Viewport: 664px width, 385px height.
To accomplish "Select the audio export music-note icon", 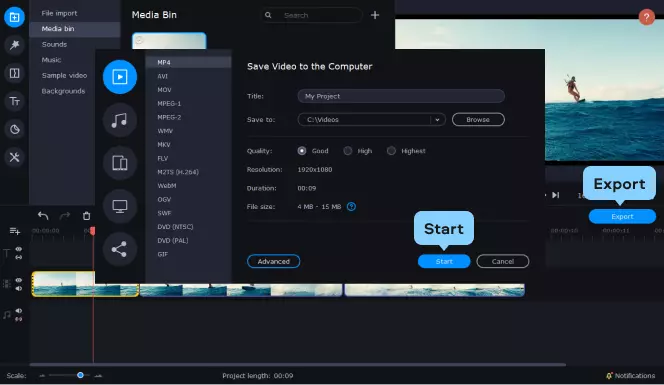I will 120,120.
